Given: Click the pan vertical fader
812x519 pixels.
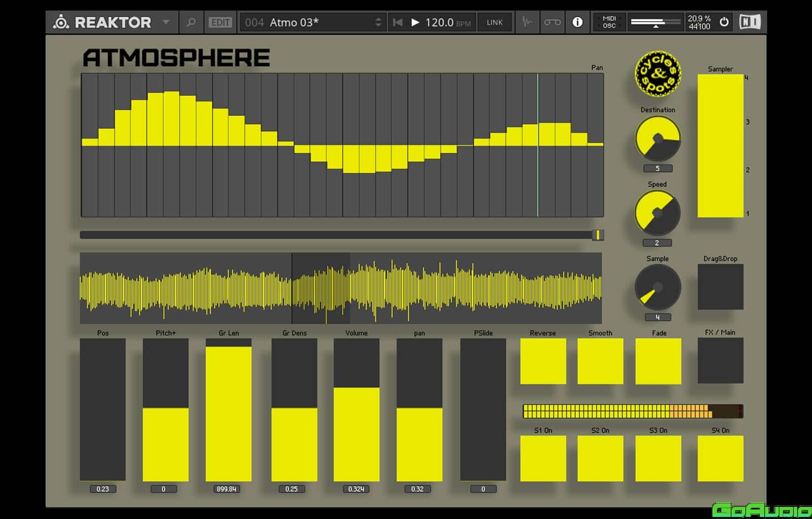Looking at the screenshot, I should [419, 409].
